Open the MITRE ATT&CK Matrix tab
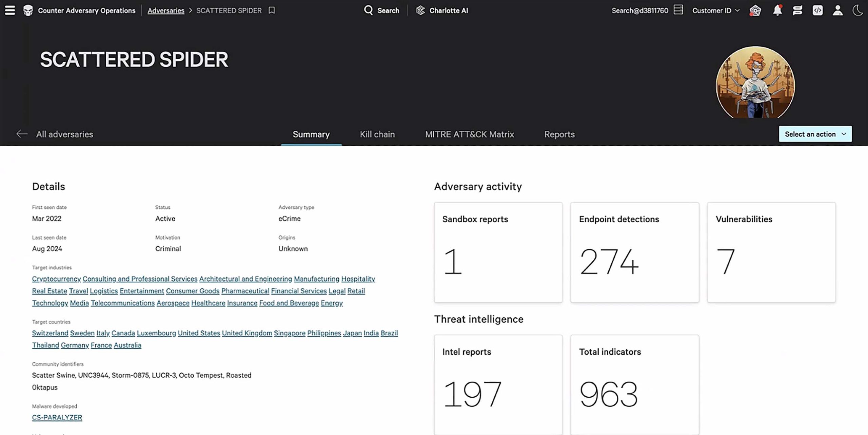Screen dimensions: 868x435 [470, 134]
